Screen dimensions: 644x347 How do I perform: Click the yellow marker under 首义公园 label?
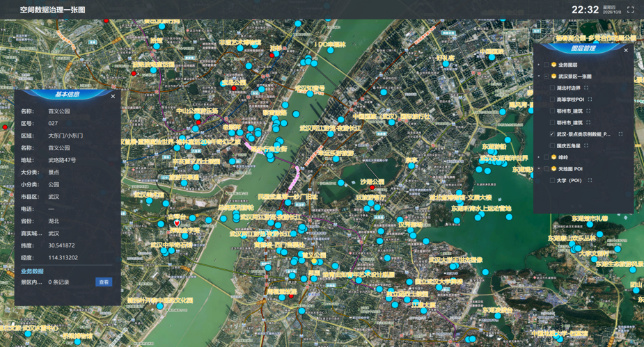[314, 261]
